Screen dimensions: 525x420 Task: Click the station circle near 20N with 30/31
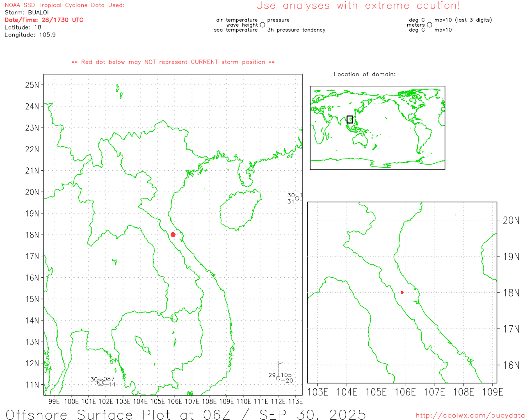point(297,199)
